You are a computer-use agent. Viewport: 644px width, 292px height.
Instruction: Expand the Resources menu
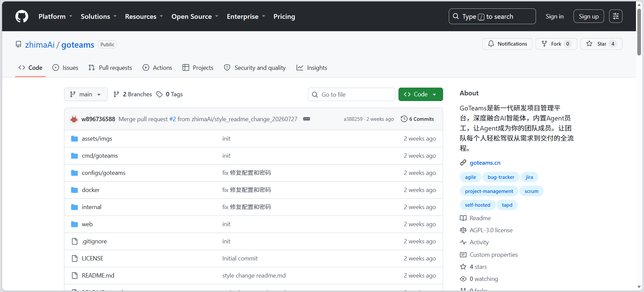pos(144,16)
